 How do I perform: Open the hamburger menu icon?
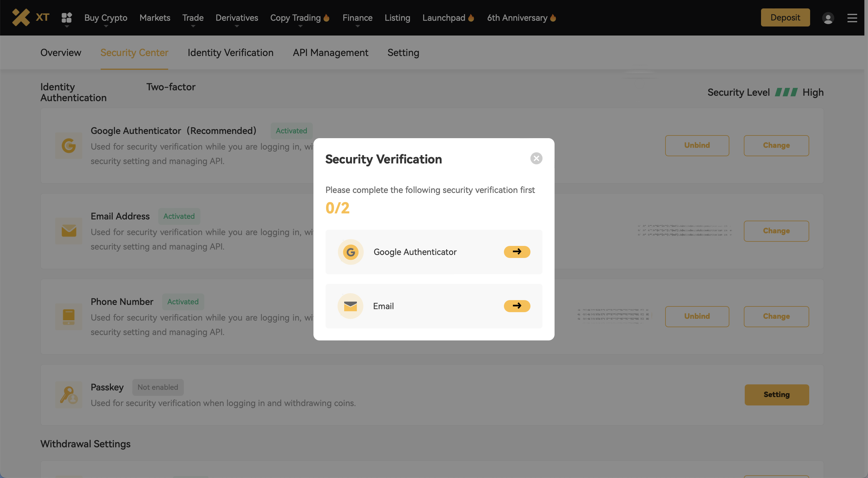click(x=852, y=18)
